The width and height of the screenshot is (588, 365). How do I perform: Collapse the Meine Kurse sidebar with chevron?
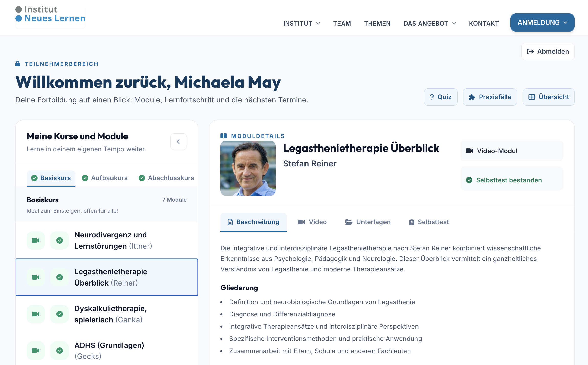point(178,142)
